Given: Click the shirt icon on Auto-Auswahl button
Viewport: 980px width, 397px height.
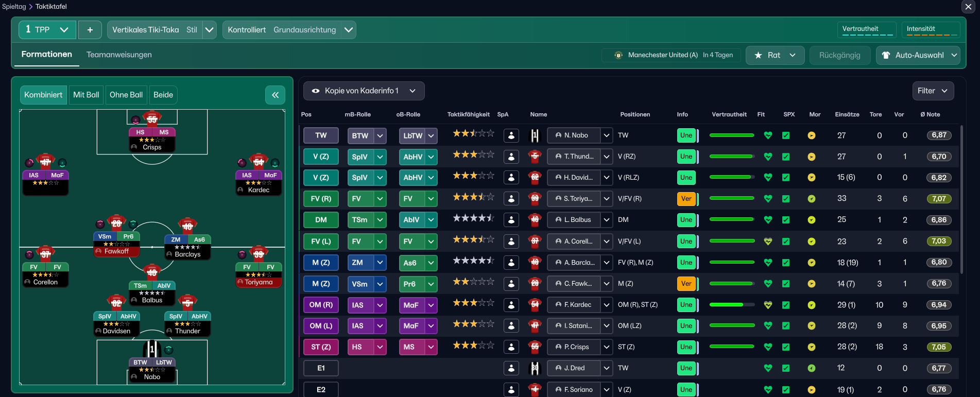Looking at the screenshot, I should coord(886,55).
